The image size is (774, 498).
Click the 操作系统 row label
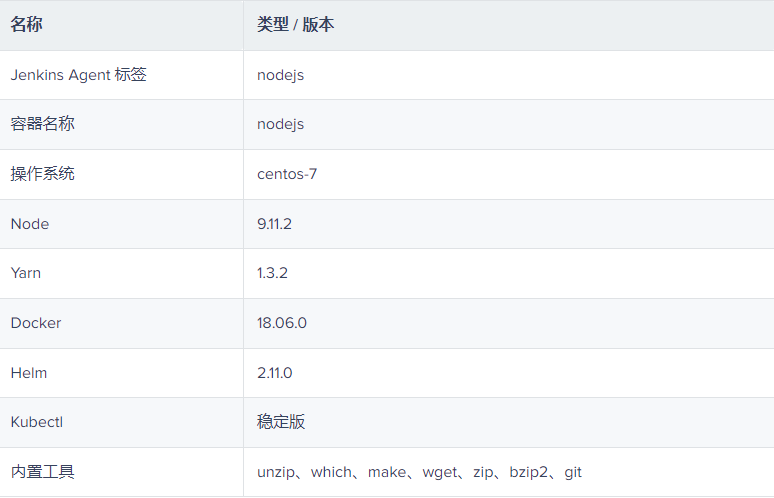coord(42,174)
